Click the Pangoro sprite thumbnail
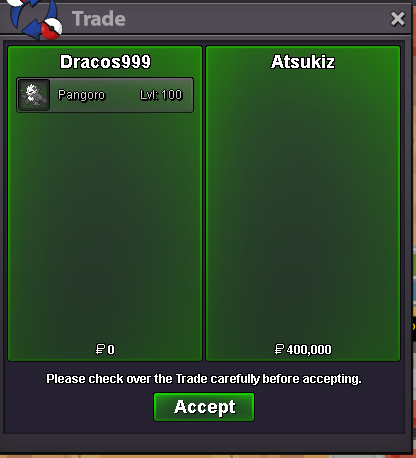The height and width of the screenshot is (458, 416). (x=34, y=95)
